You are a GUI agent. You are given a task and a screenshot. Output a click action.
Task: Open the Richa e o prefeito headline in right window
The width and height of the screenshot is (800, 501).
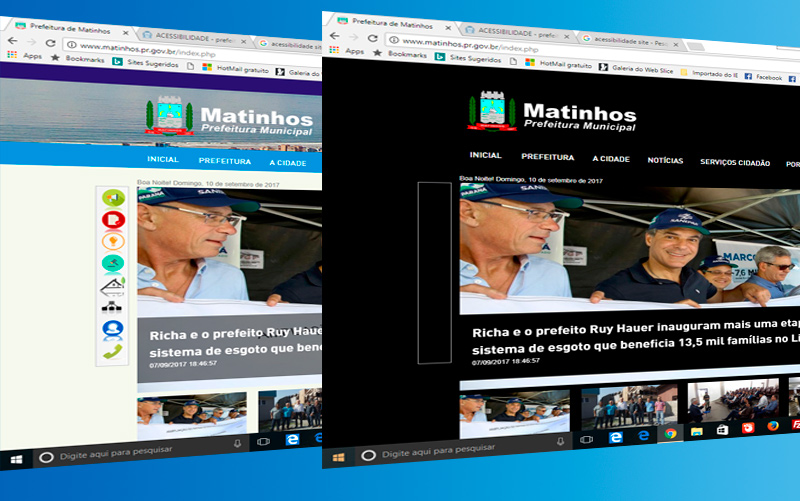(636, 336)
